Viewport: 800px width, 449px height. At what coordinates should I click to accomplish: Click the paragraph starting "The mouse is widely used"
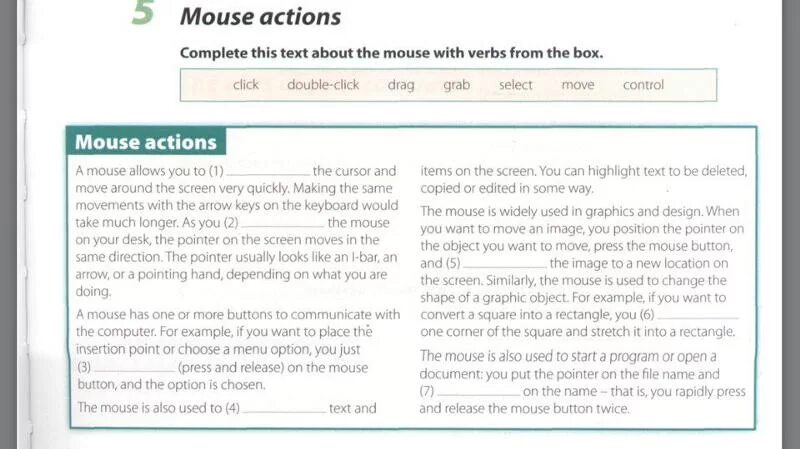[582, 271]
